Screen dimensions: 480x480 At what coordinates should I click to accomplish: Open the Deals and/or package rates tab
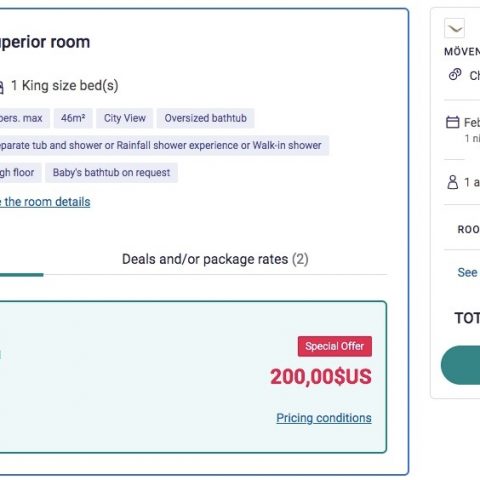coord(215,259)
